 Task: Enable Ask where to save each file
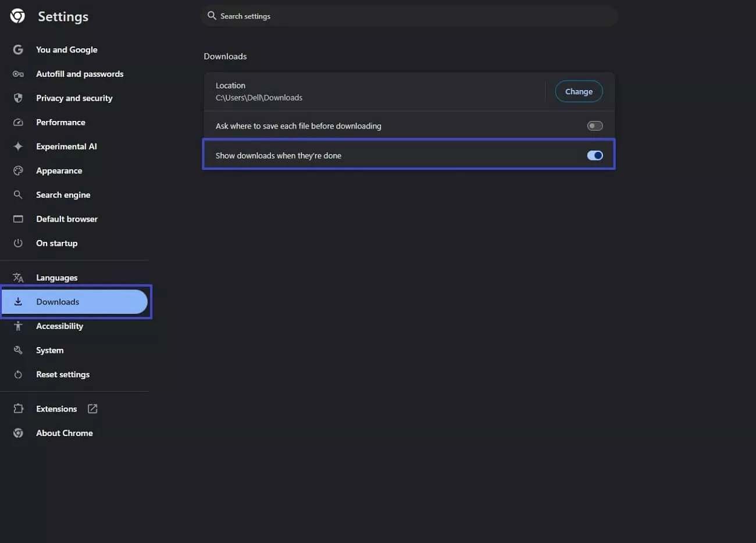(x=594, y=126)
